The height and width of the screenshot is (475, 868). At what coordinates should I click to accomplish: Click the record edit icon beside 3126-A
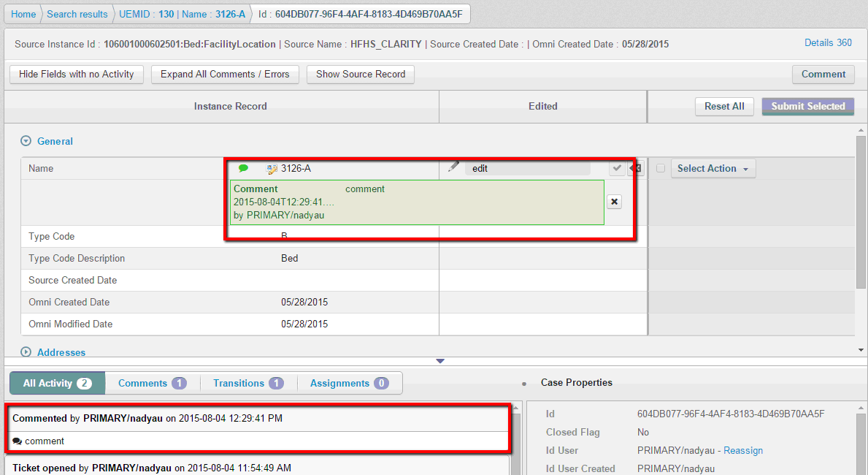(272, 169)
